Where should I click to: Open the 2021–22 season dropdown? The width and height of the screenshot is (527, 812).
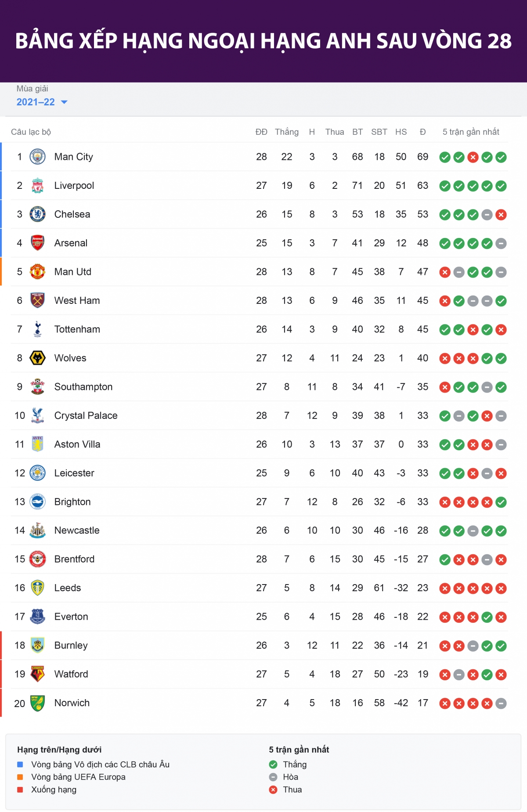(x=36, y=102)
